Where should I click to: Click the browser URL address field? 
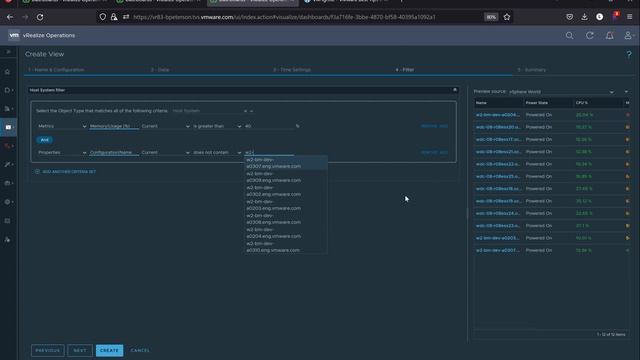(x=284, y=17)
